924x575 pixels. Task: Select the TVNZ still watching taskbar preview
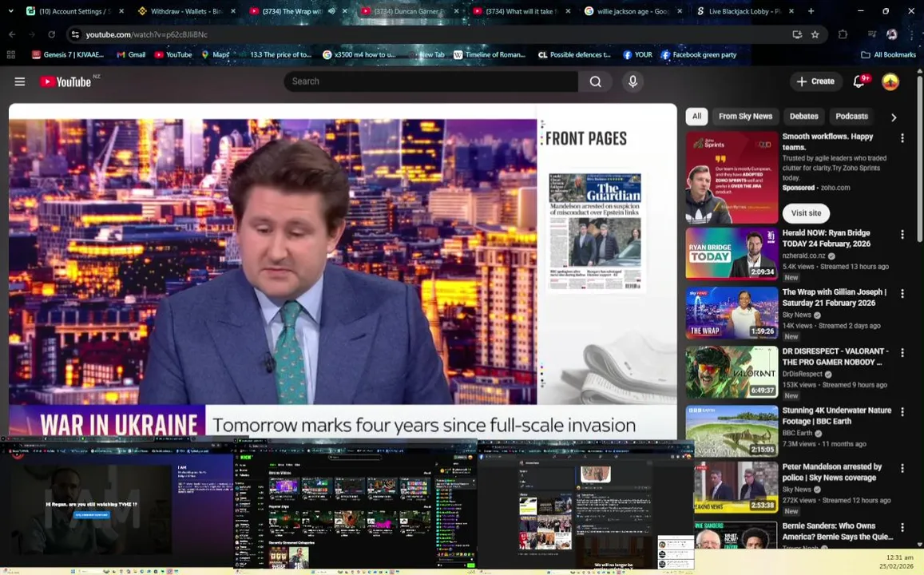point(117,504)
